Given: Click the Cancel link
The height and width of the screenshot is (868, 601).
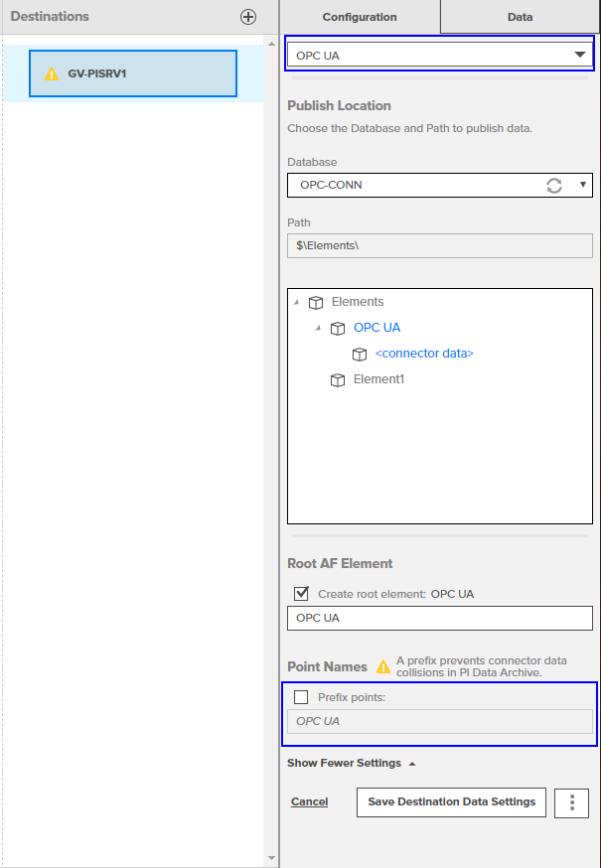Looking at the screenshot, I should tap(309, 801).
